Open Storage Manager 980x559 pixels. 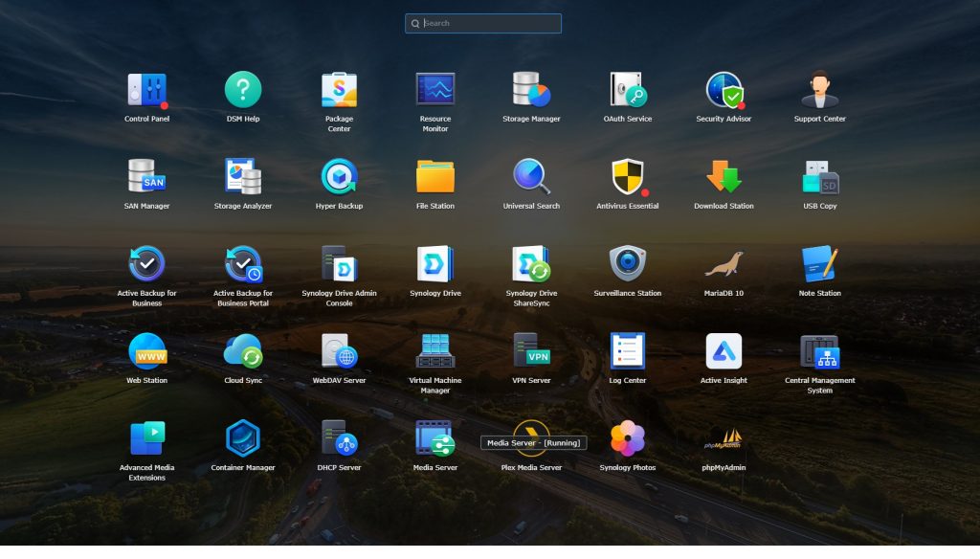pos(531,89)
